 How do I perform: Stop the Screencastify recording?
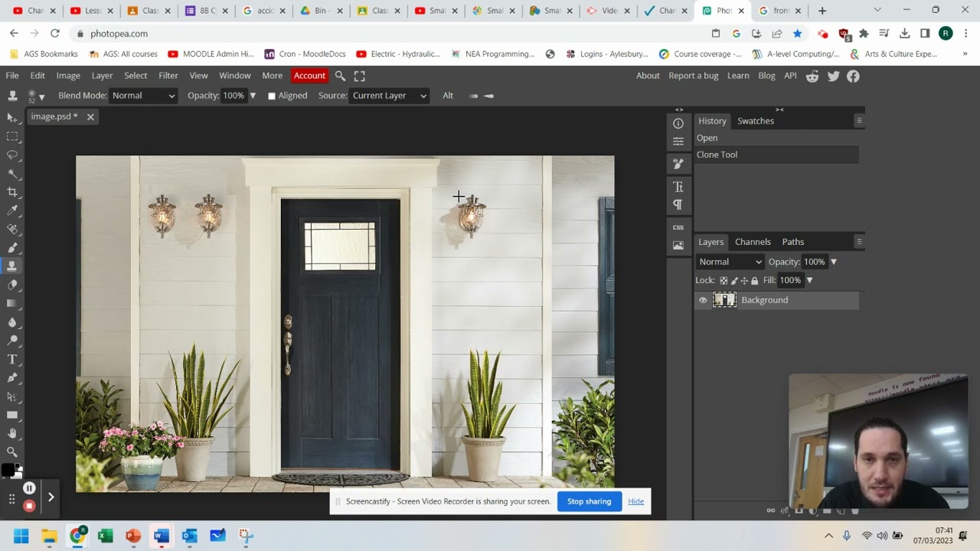[29, 506]
